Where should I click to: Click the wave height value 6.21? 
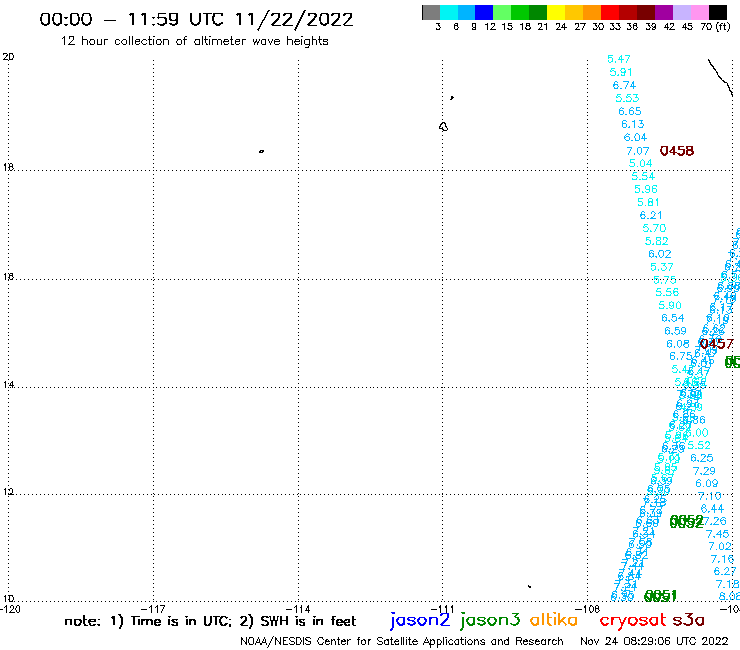651,215
